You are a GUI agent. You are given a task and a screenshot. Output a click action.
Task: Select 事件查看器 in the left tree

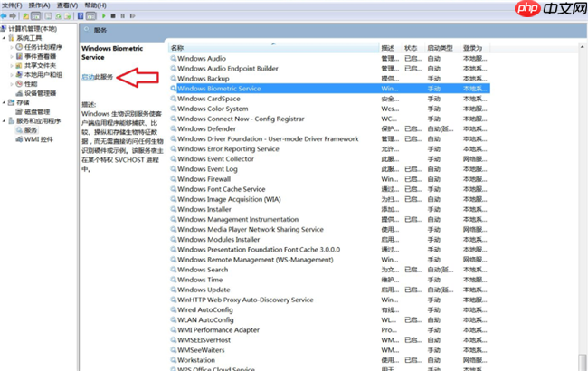(40, 57)
